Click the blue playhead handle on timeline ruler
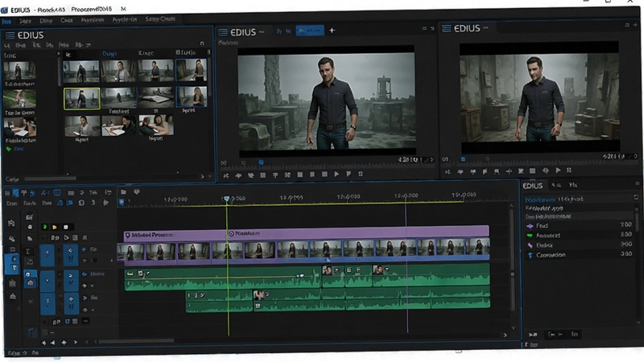644x362 pixels. [x=226, y=199]
